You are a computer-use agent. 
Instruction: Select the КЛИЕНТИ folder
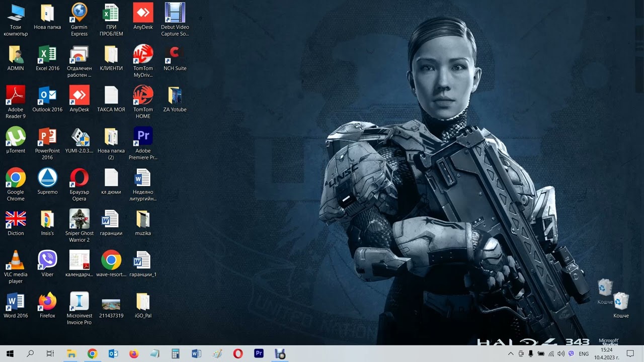(x=111, y=58)
